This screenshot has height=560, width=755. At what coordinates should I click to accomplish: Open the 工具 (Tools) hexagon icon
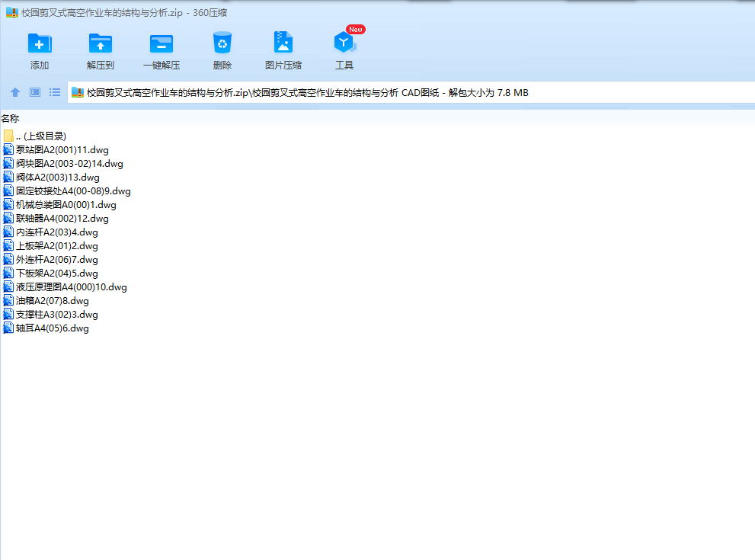[x=344, y=43]
